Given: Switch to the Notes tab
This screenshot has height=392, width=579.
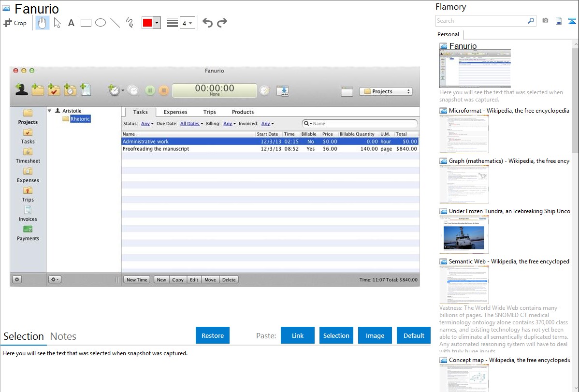Looking at the screenshot, I should coord(63,336).
